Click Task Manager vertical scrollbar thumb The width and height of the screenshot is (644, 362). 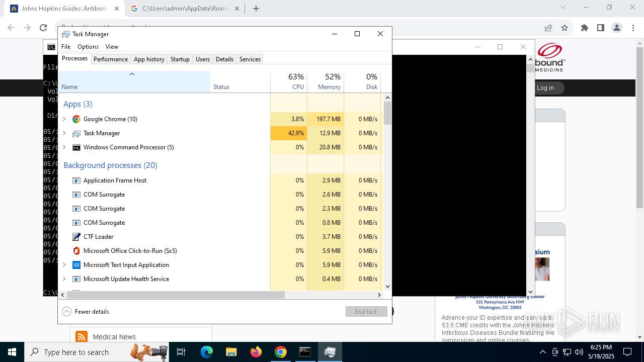(x=387, y=113)
